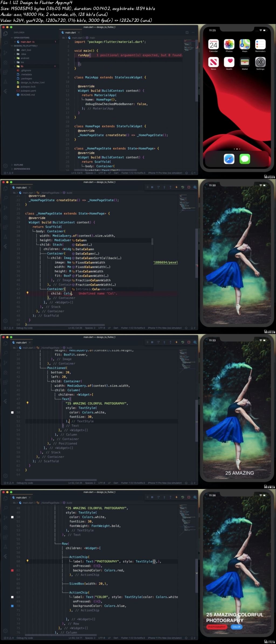Open the Health app on the simulator
This screenshot has width=276, height=644.
click(229, 62)
